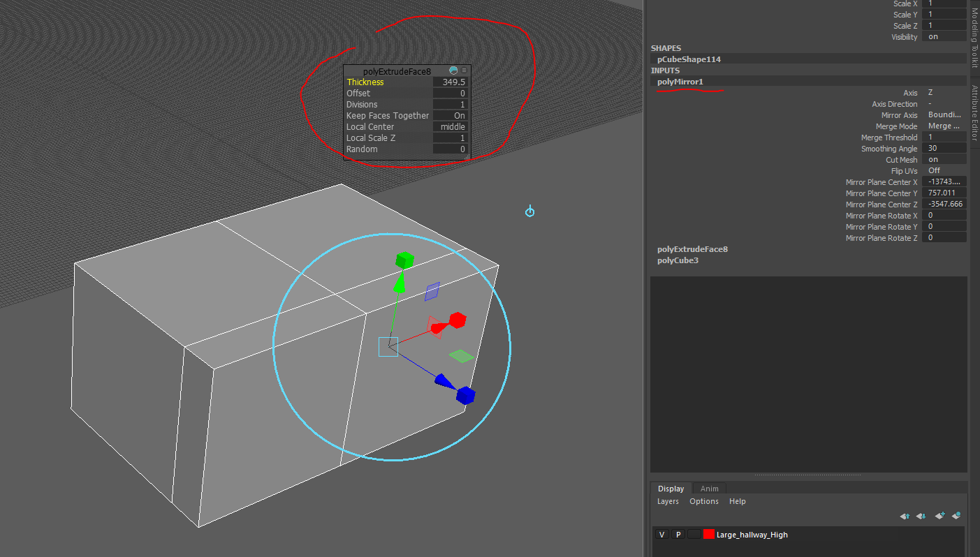Click the move layer down icon
980x557 pixels.
[x=921, y=516]
